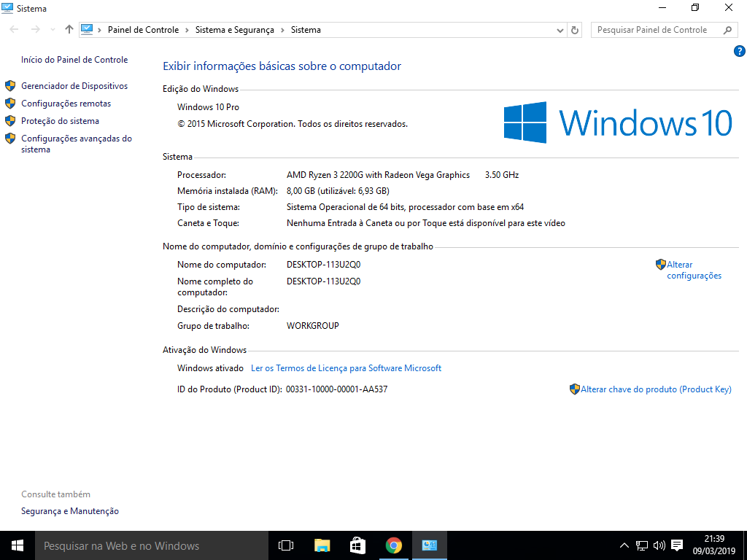Open Segurança e Manutenção link
This screenshot has height=560, width=747.
70,511
